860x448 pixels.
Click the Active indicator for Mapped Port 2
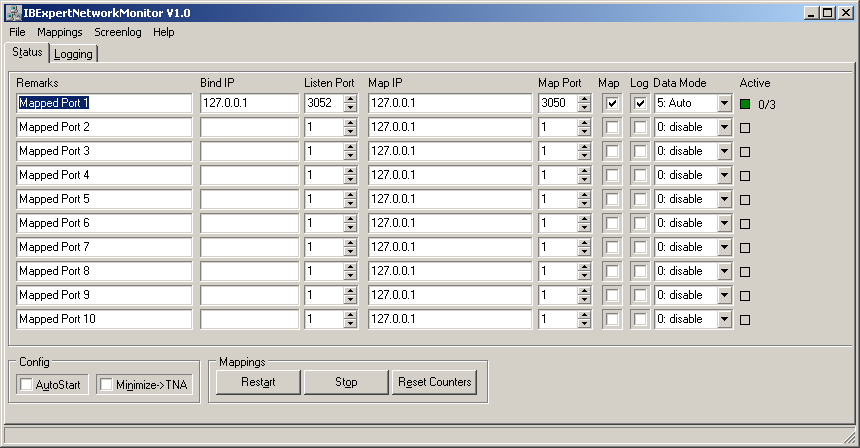point(745,128)
